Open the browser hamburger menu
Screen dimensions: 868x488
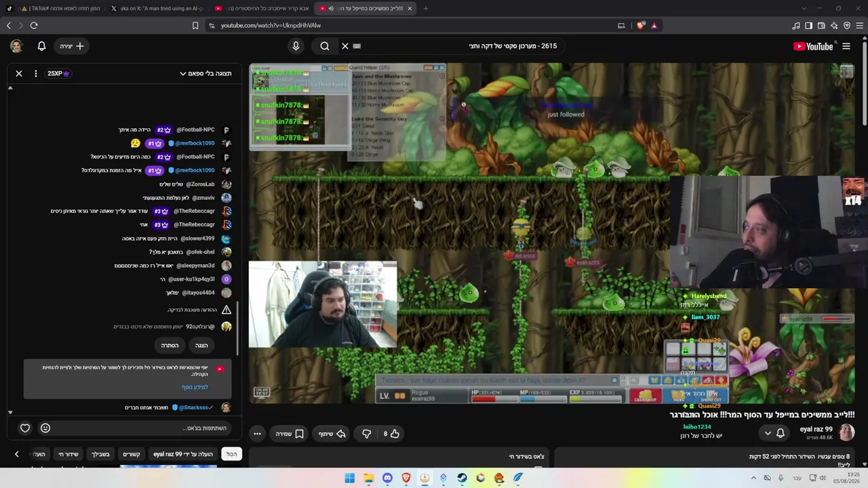pyautogui.click(x=860, y=25)
